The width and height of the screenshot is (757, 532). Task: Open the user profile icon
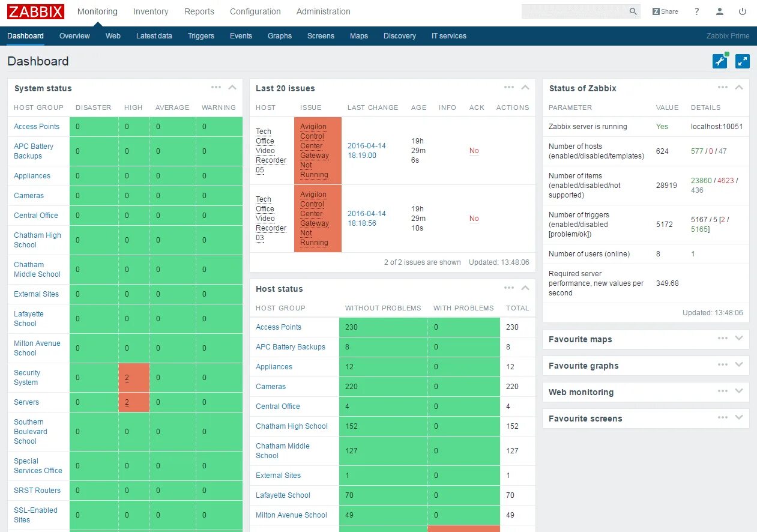(720, 11)
